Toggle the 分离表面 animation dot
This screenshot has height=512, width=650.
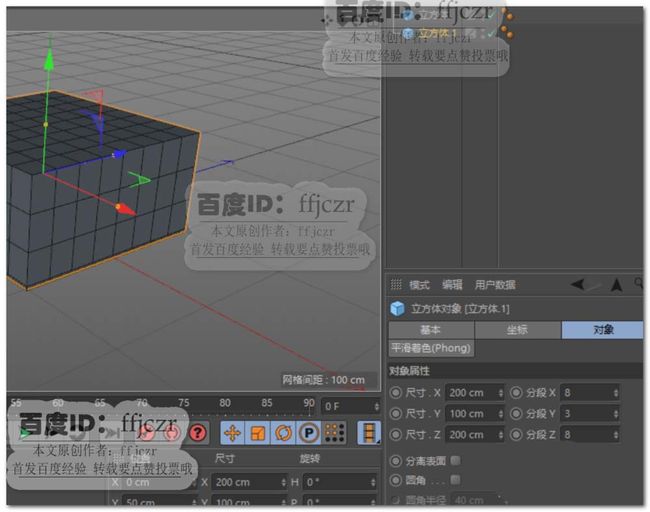pyautogui.click(x=396, y=461)
